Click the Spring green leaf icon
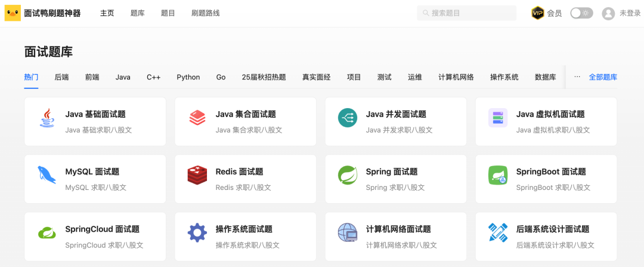Image resolution: width=644 pixels, height=267 pixels. 348,175
